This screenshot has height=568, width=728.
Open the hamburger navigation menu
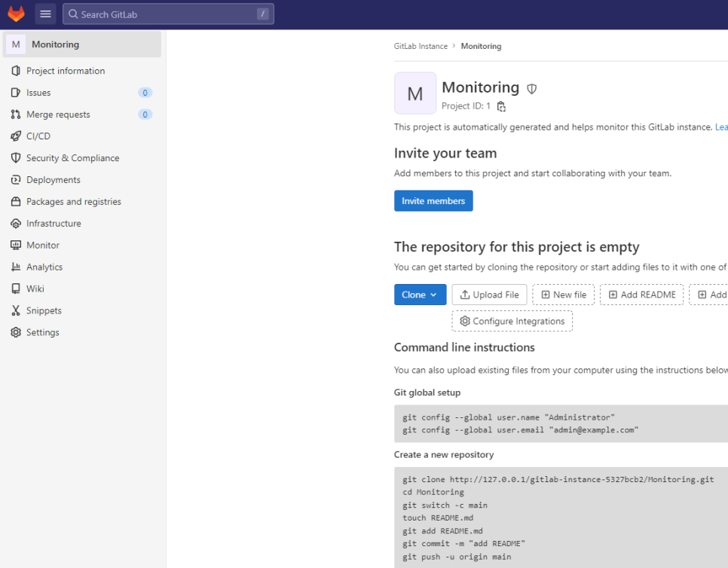point(45,14)
